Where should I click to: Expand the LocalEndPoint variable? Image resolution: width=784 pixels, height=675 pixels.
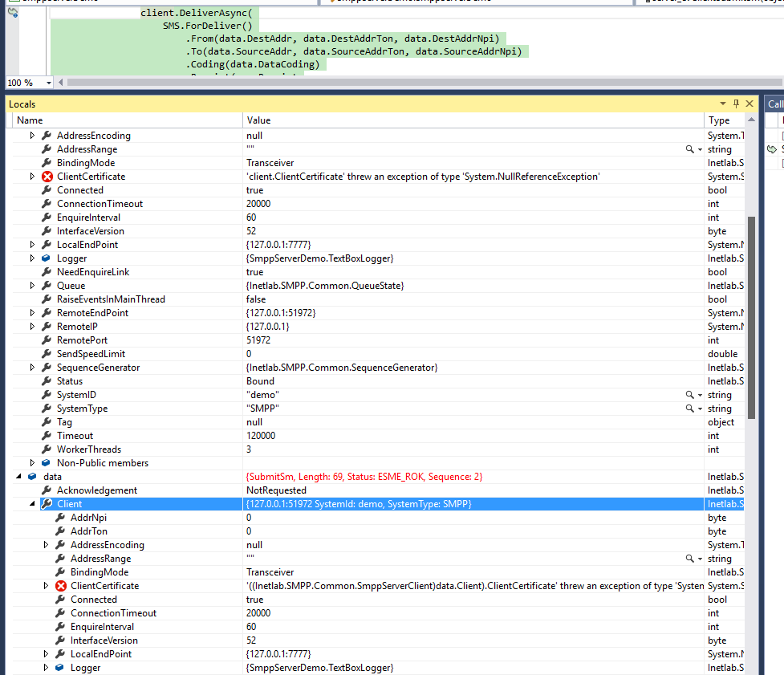click(x=32, y=244)
